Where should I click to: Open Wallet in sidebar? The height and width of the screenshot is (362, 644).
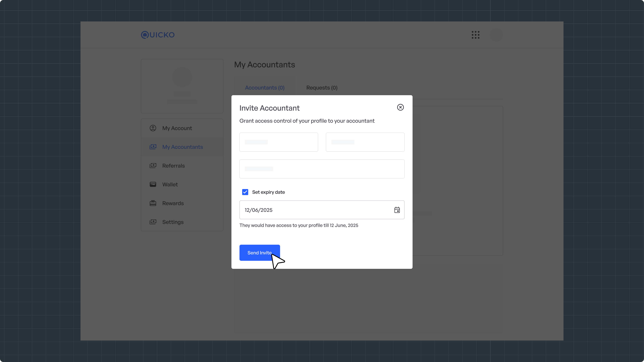(182, 184)
